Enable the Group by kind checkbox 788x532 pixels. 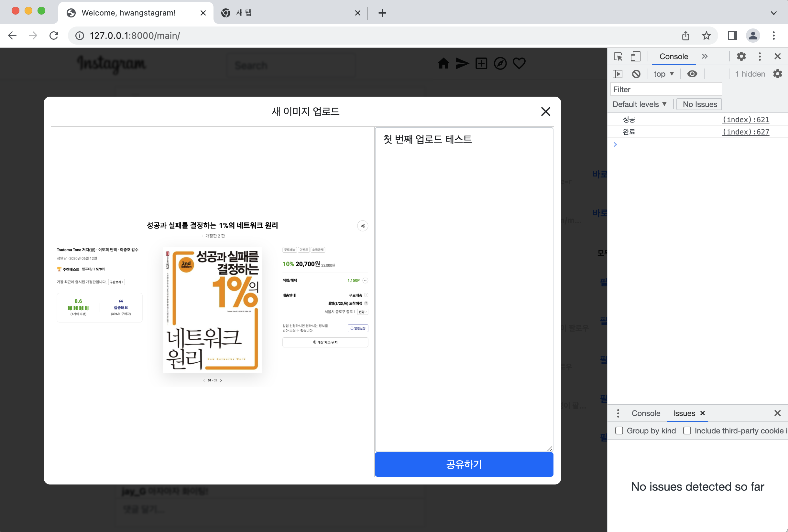[x=619, y=431]
